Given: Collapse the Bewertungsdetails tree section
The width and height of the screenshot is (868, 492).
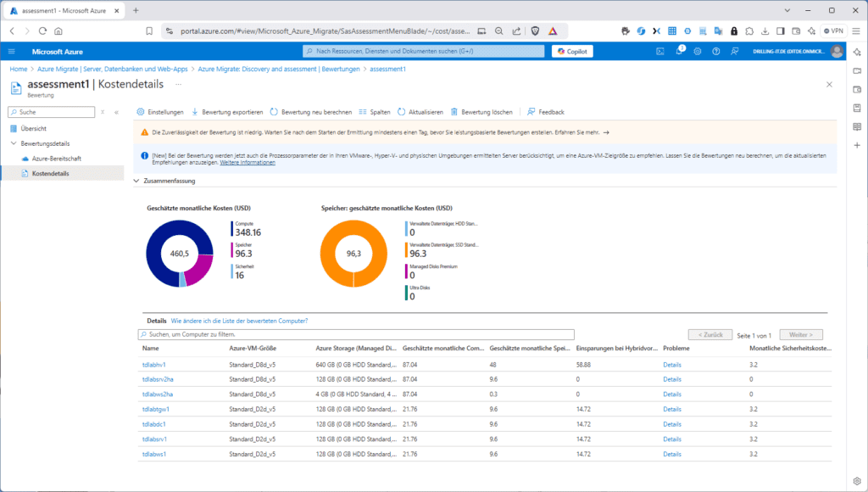Looking at the screenshot, I should click(14, 143).
